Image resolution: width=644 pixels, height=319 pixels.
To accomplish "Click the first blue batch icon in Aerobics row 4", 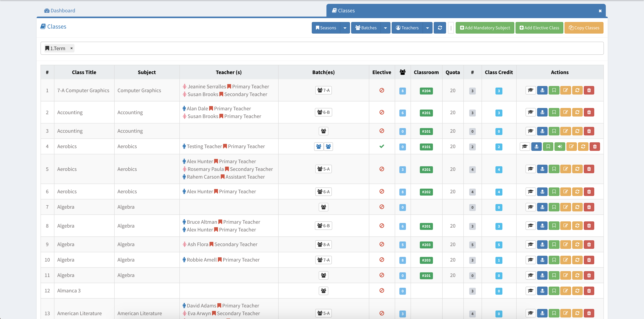I will tap(319, 147).
